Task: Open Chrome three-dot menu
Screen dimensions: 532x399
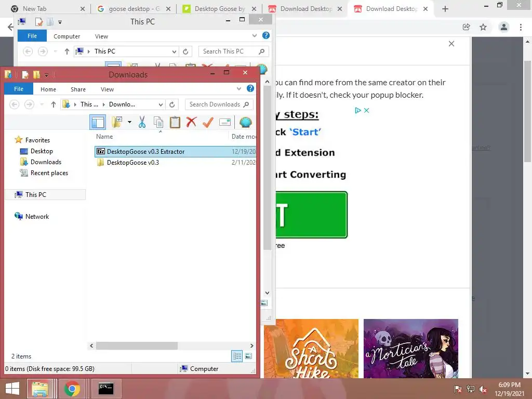Action: coord(521,27)
